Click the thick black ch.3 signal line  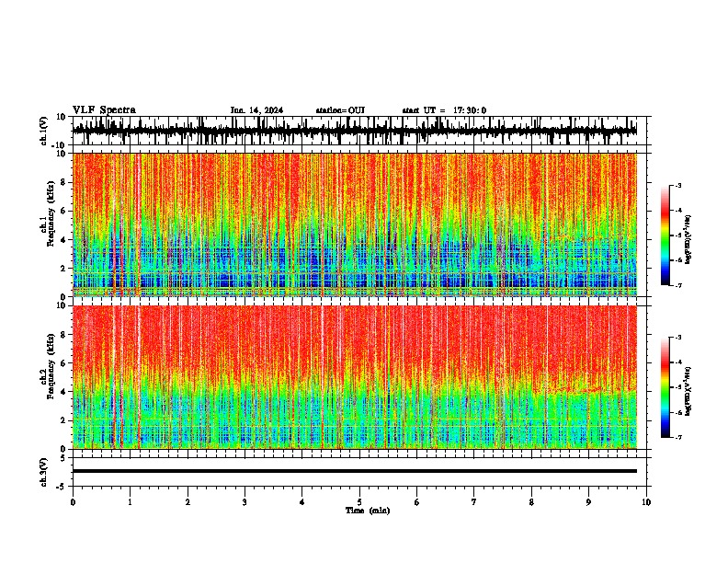click(x=355, y=471)
